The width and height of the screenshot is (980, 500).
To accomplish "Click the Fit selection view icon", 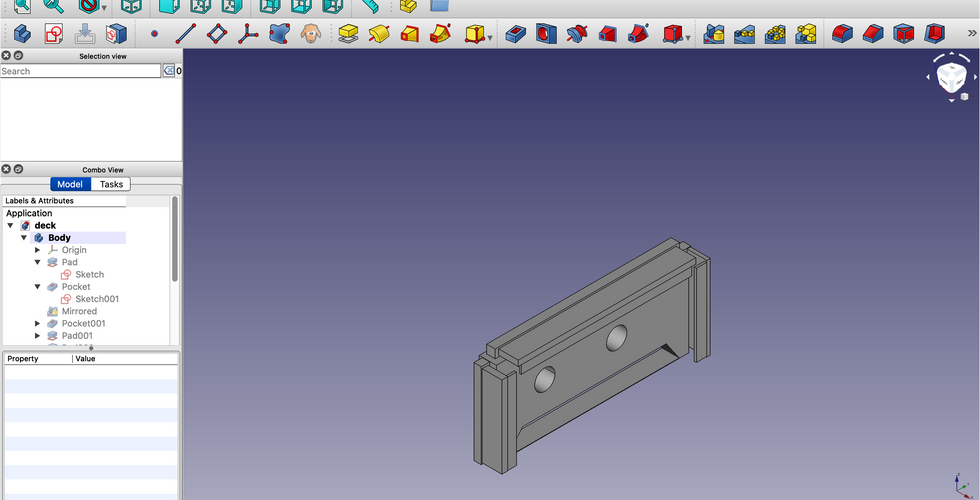I will pyautogui.click(x=54, y=6).
